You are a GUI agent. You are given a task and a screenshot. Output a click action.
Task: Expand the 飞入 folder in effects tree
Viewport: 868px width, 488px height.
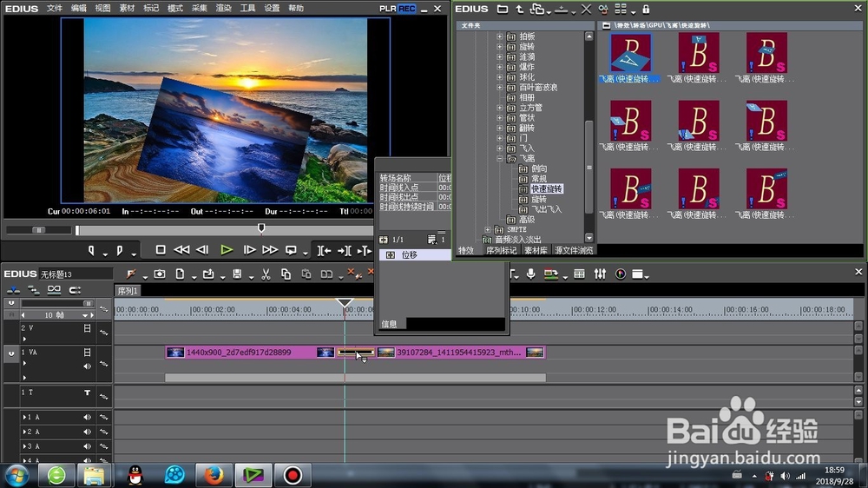click(499, 148)
